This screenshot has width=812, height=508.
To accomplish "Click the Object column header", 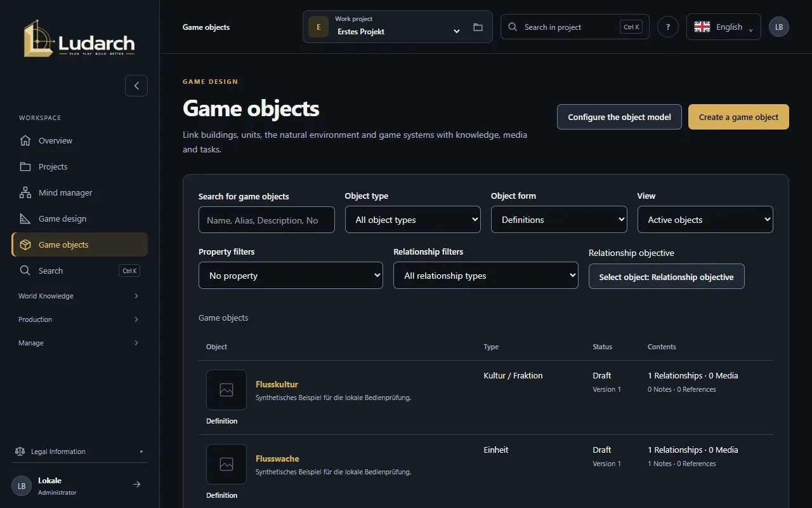I will click(216, 347).
